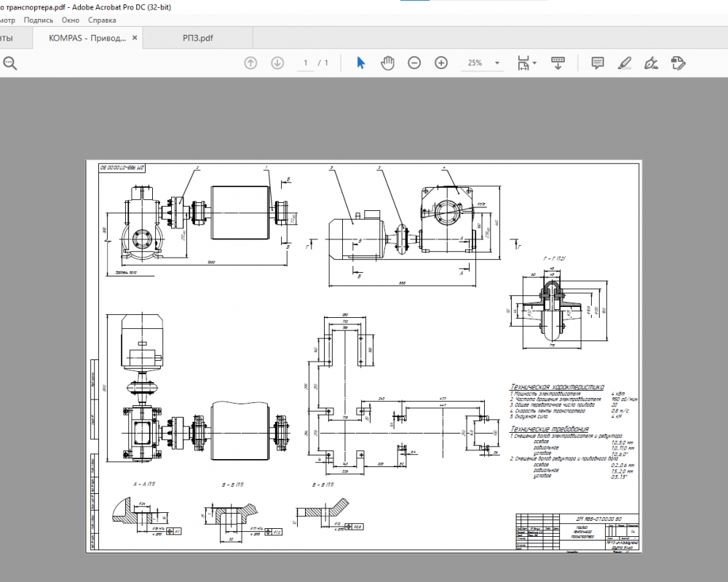
Task: Select the KOMPAS - Привод document tab
Action: [x=87, y=38]
